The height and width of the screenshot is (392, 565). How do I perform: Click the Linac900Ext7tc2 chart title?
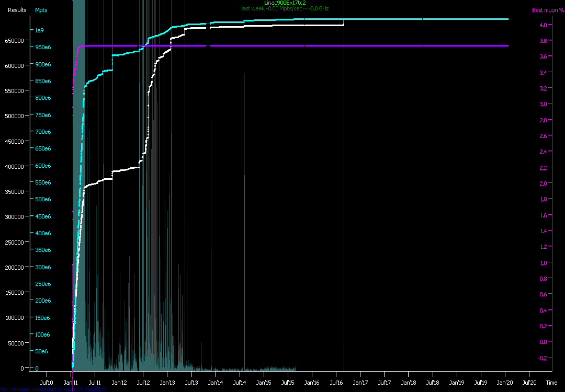[x=285, y=3]
